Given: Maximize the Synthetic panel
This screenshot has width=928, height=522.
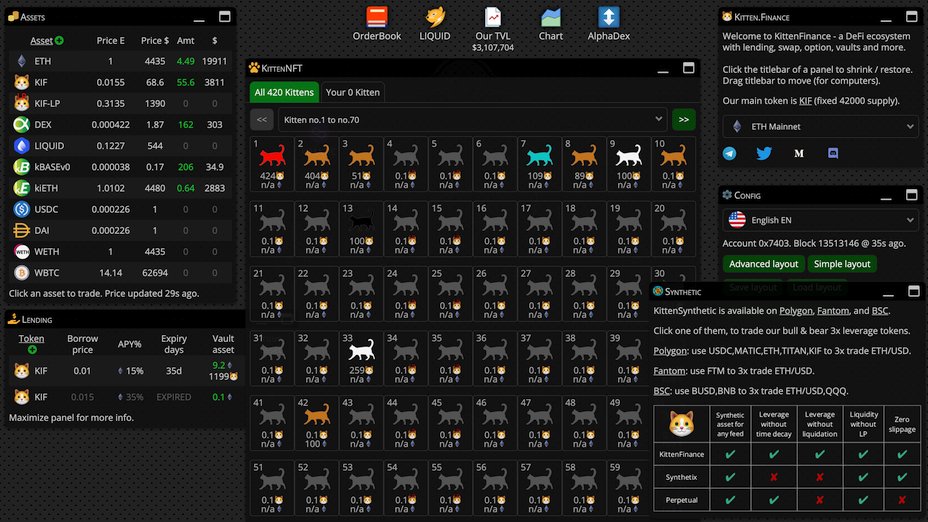Looking at the screenshot, I should click(914, 291).
